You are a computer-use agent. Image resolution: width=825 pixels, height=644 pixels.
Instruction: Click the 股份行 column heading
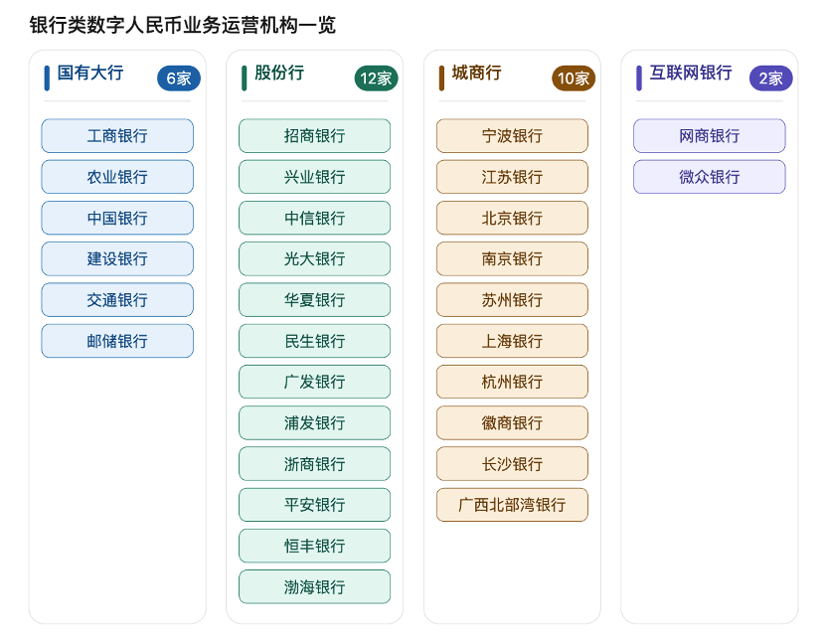pos(279,73)
